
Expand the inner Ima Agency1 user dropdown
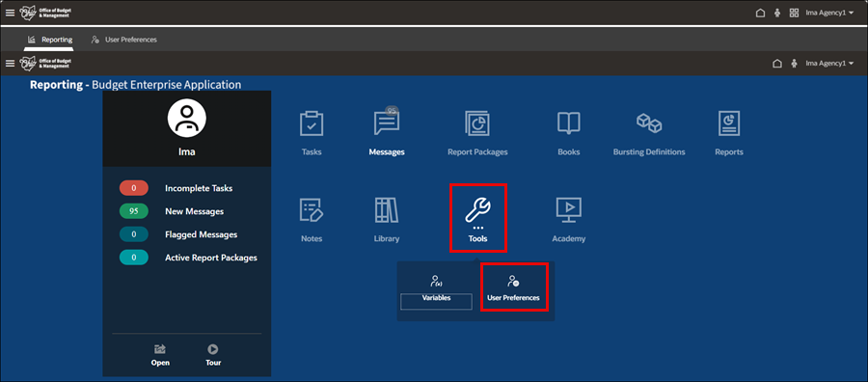(829, 63)
